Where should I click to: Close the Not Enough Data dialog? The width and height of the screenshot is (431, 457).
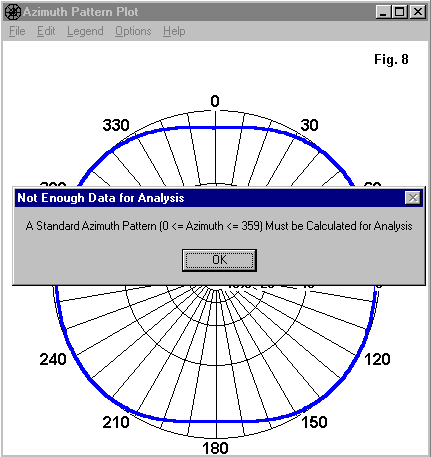(x=413, y=198)
